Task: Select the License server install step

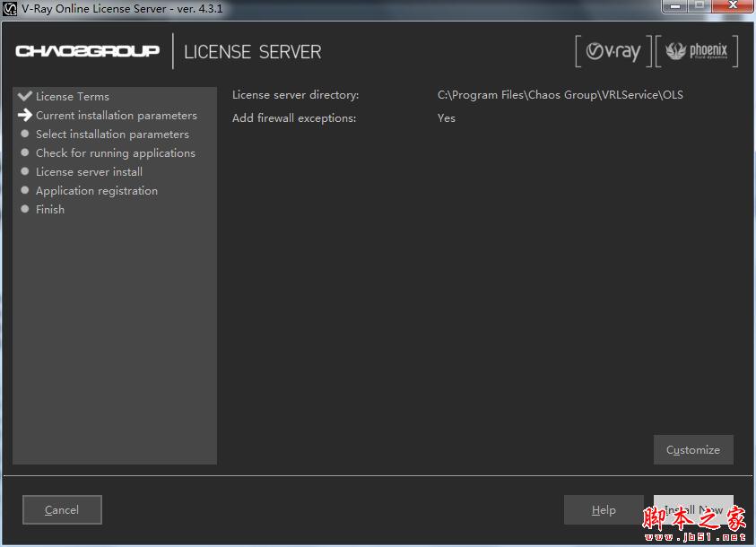Action: click(89, 172)
